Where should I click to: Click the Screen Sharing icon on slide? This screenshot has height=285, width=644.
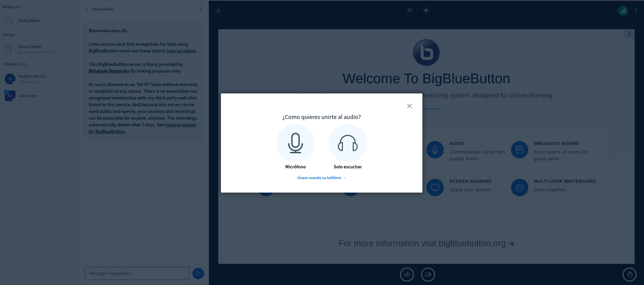point(435,188)
